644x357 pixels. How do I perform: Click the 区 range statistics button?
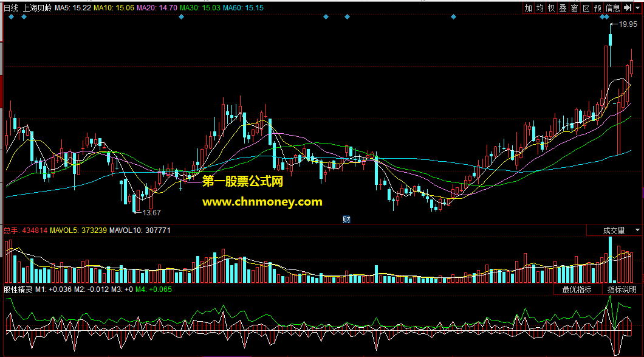click(x=586, y=7)
